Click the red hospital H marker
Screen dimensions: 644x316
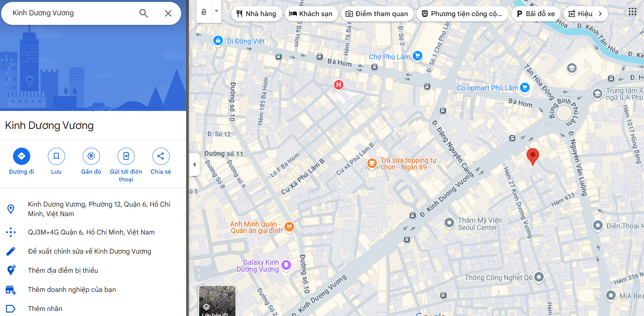click(x=338, y=85)
